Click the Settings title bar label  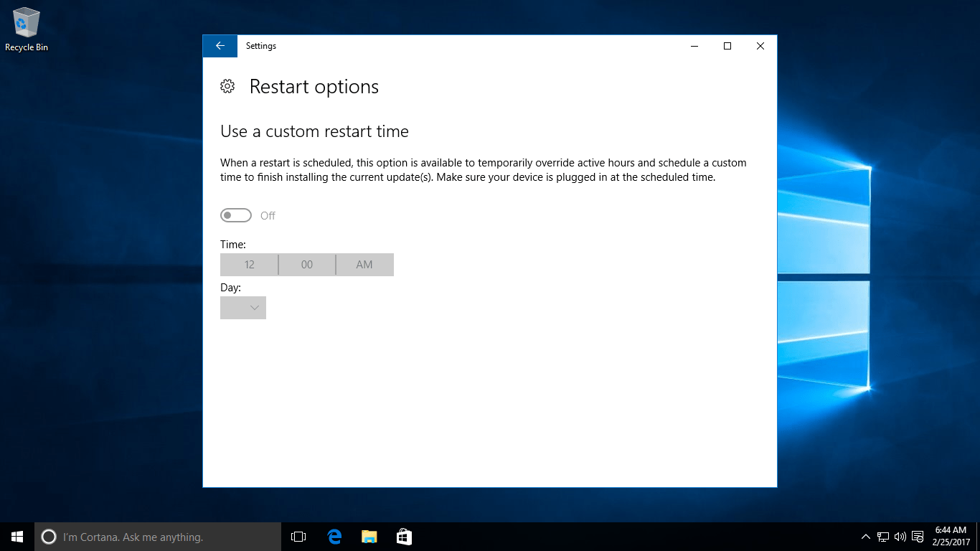point(260,45)
